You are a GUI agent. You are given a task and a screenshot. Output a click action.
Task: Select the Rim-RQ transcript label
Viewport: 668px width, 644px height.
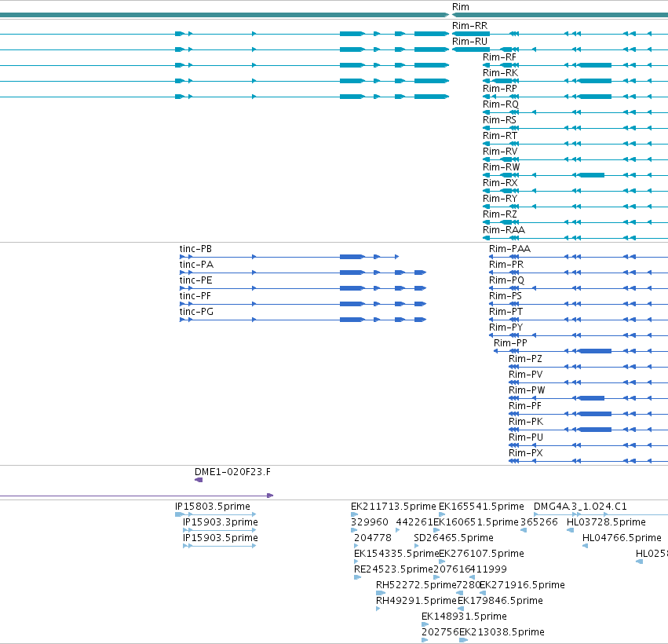(x=501, y=104)
